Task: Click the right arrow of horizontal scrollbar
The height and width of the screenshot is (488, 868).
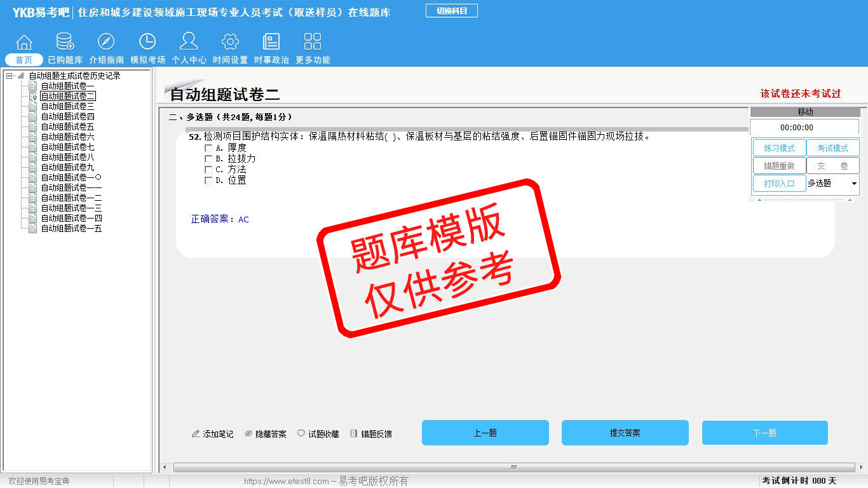Action: point(861,468)
